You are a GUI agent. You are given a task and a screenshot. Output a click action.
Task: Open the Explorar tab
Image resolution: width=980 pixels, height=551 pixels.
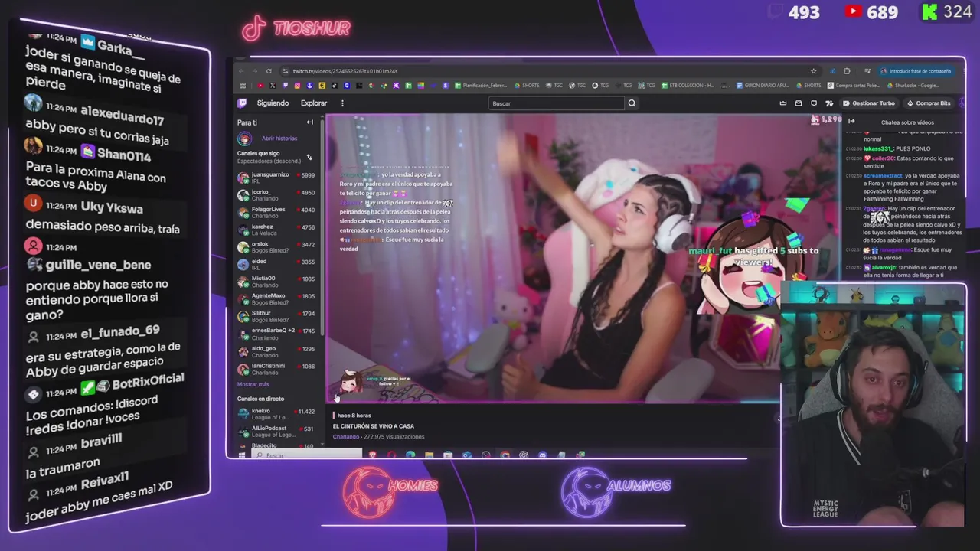pos(313,103)
